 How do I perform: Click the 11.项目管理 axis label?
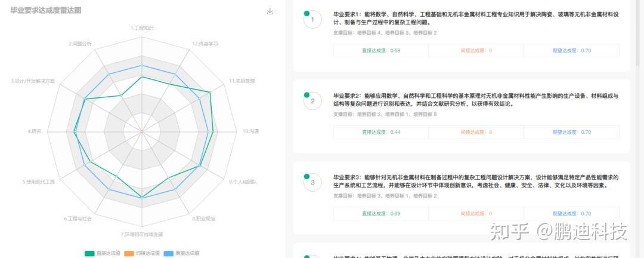click(x=242, y=81)
